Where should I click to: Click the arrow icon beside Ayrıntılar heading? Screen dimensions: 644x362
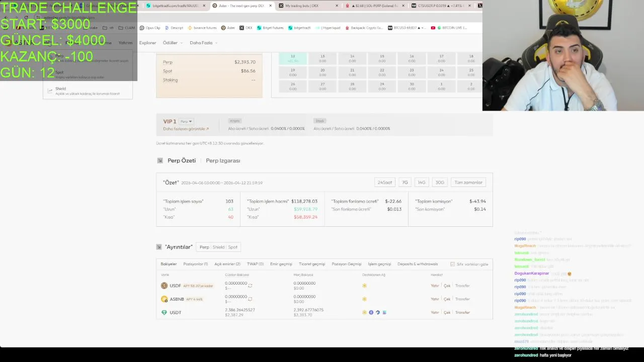coord(159,247)
